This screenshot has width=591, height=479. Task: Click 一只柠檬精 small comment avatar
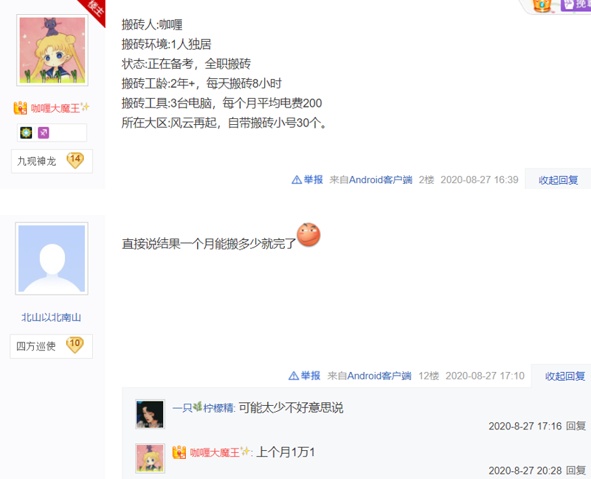coord(150,414)
